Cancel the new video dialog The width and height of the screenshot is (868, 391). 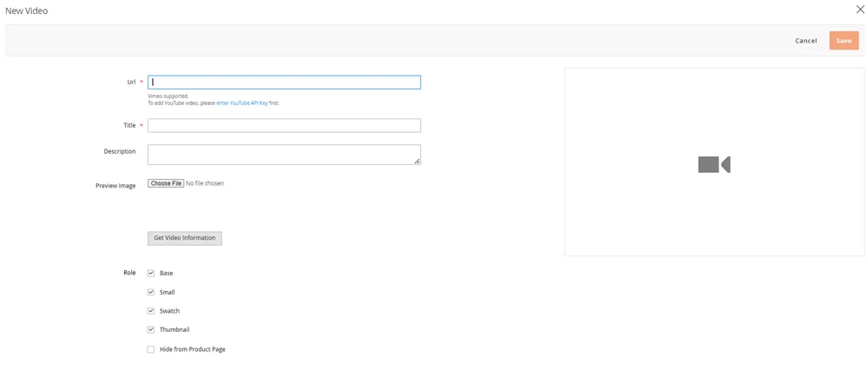pos(806,41)
